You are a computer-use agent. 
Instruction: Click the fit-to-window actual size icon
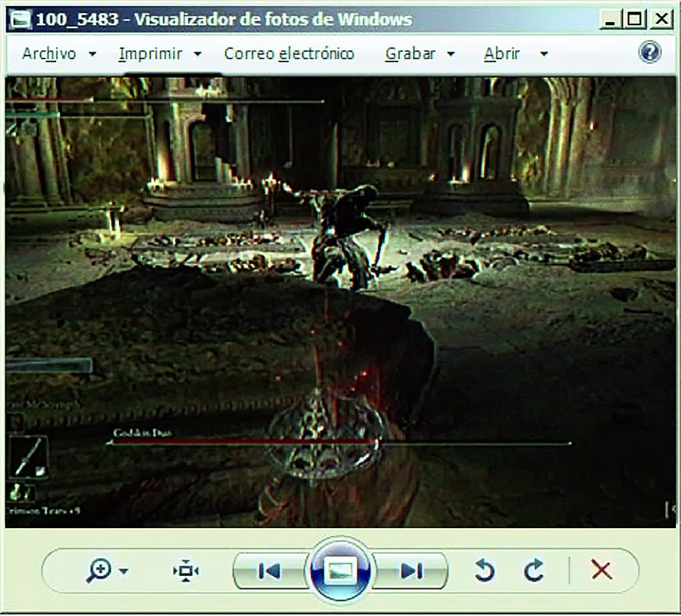click(186, 570)
